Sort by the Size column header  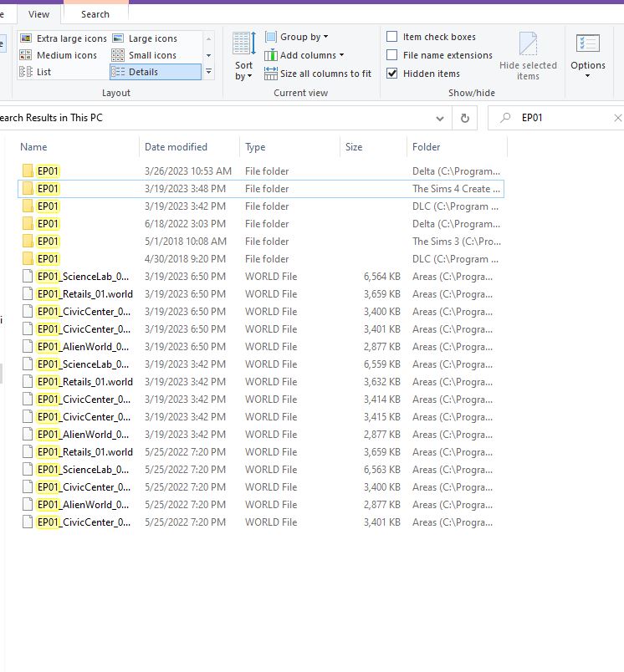tap(373, 147)
